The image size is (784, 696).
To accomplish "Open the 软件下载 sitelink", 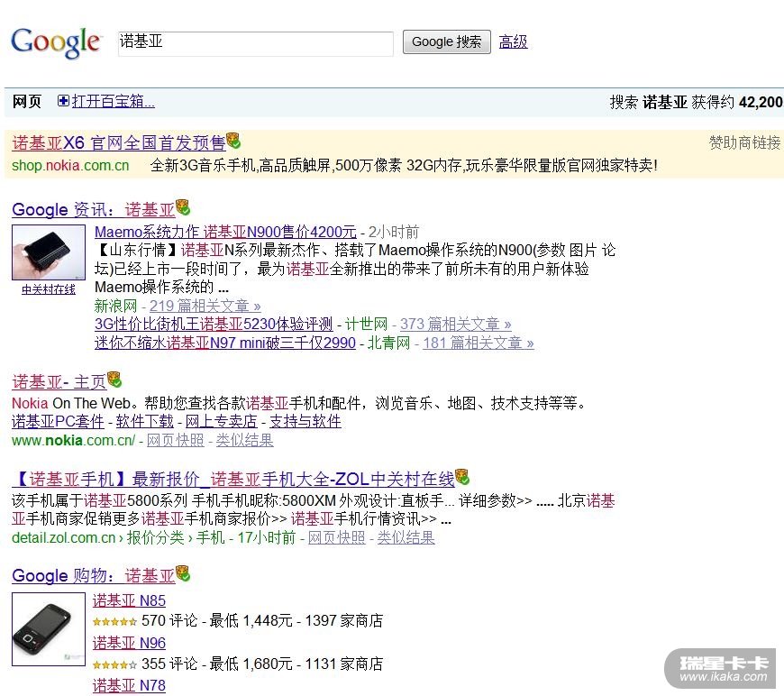I will (x=145, y=421).
